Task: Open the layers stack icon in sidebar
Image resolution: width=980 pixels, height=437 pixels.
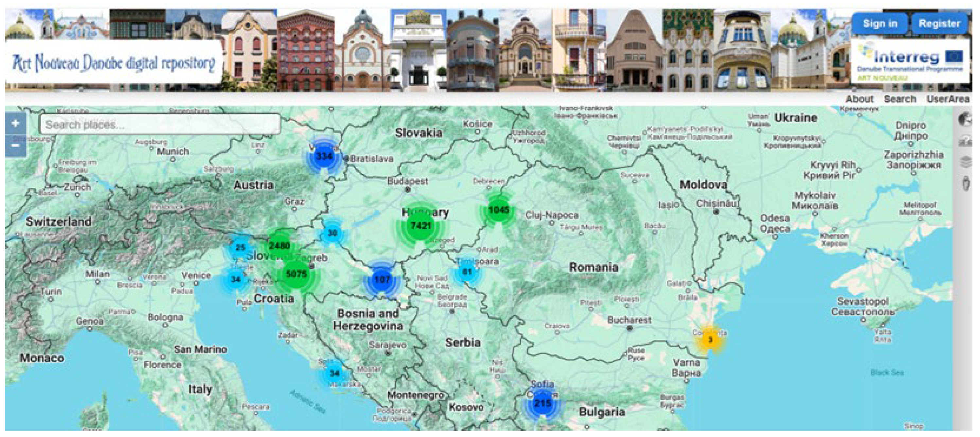Action: pos(965,162)
